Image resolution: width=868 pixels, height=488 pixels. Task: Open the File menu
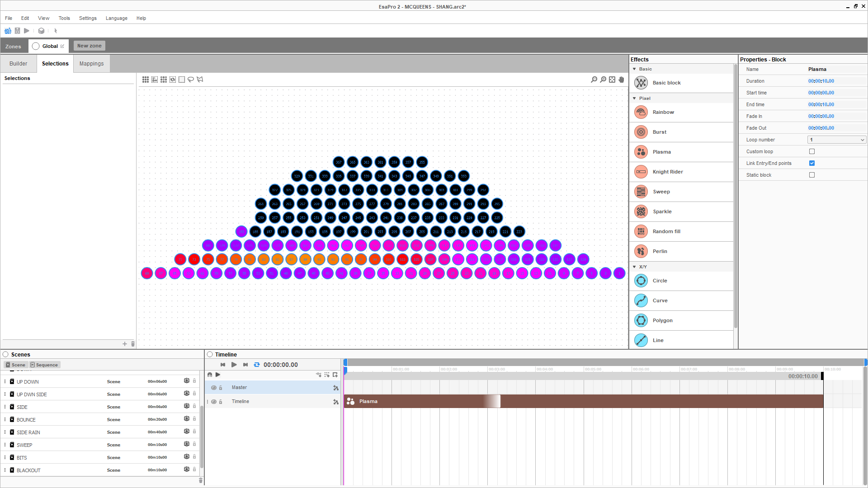[9, 19]
